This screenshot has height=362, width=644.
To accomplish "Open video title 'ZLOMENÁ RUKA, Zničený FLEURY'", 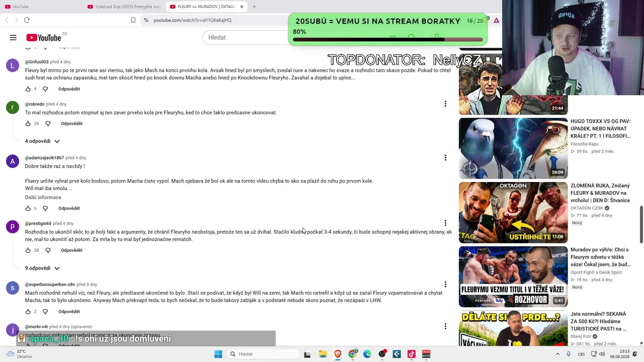I will pos(600,193).
